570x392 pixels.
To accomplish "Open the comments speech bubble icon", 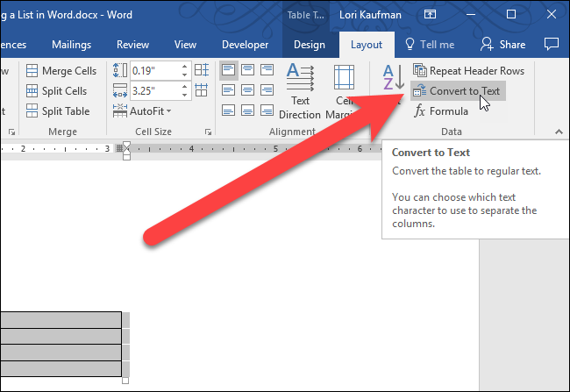I will coord(552,45).
